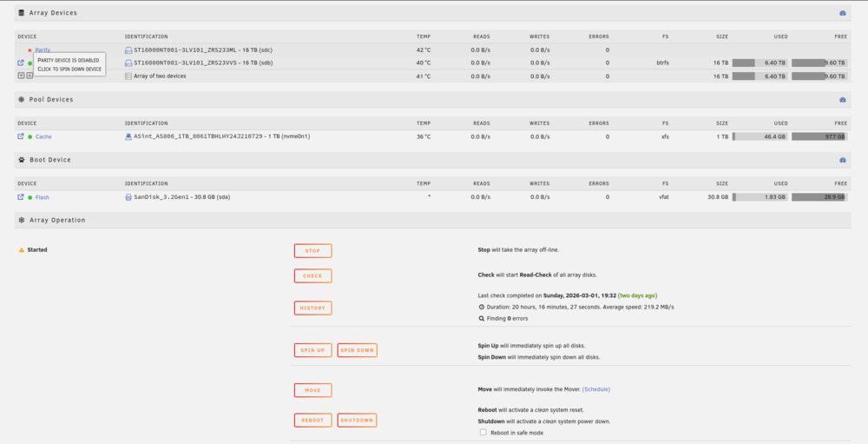Click the USB drive icon for SanDisk_3.2Gen1

click(128, 196)
